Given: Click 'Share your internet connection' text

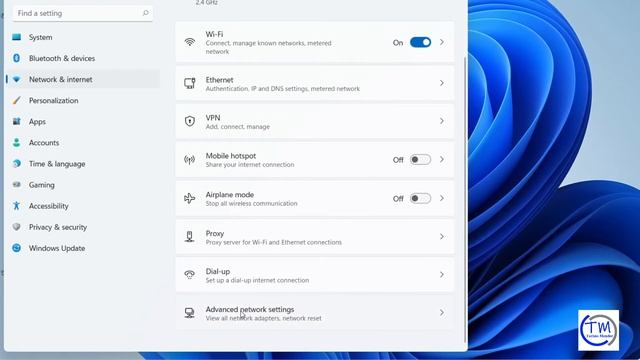Looking at the screenshot, I should click(x=250, y=164).
